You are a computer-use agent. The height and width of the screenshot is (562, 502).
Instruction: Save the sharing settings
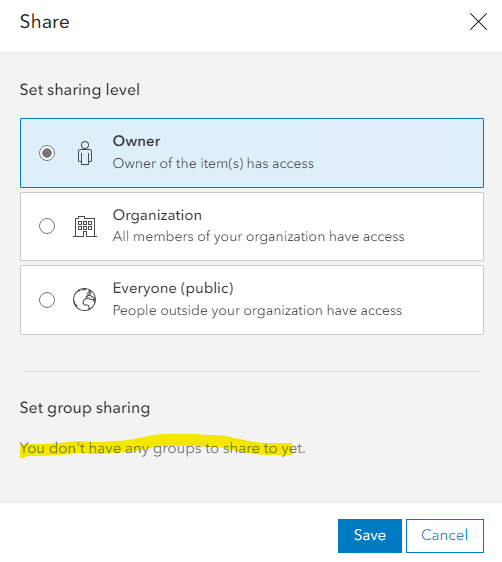370,535
